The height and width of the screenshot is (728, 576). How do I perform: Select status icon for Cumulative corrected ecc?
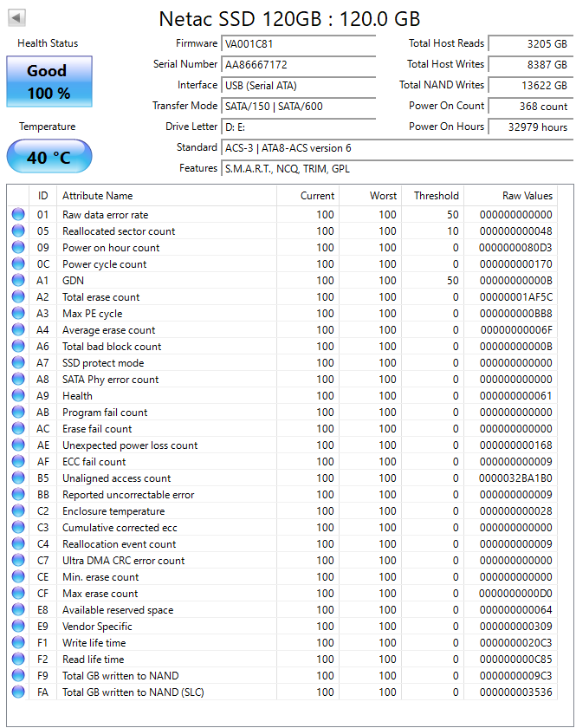18,528
